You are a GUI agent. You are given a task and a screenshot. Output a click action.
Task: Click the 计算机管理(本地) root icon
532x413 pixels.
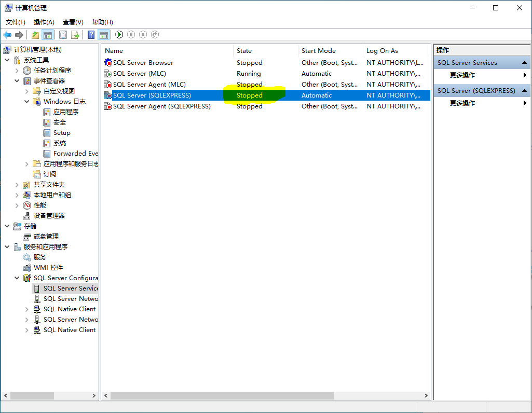point(7,50)
